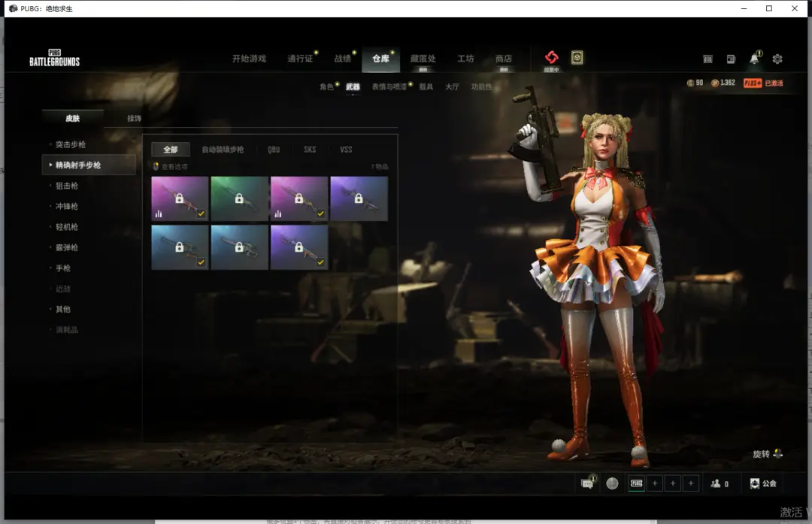Switch to the 挂饰 charms tab

coord(134,118)
